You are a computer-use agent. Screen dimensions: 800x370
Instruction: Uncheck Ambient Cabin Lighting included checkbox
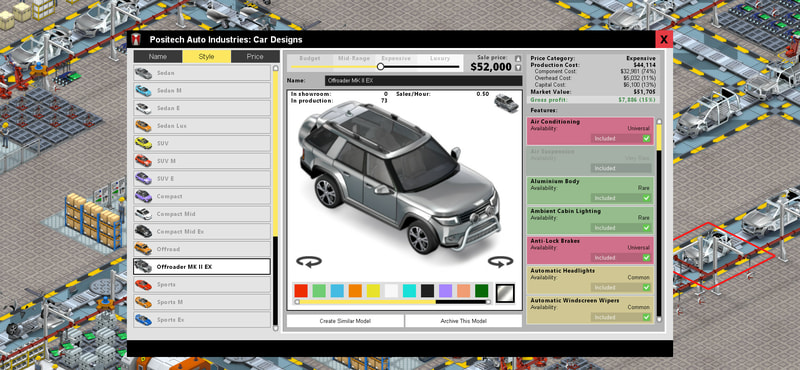pyautogui.click(x=646, y=228)
